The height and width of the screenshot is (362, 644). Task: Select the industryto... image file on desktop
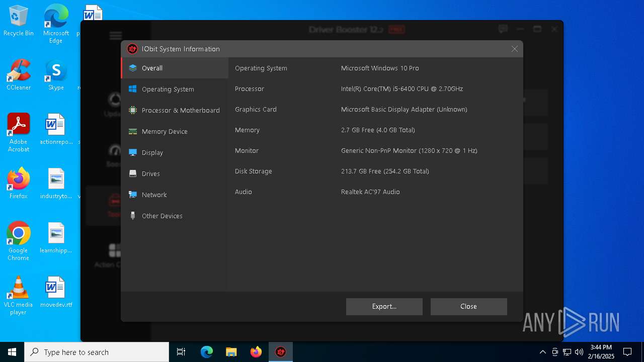point(56,184)
